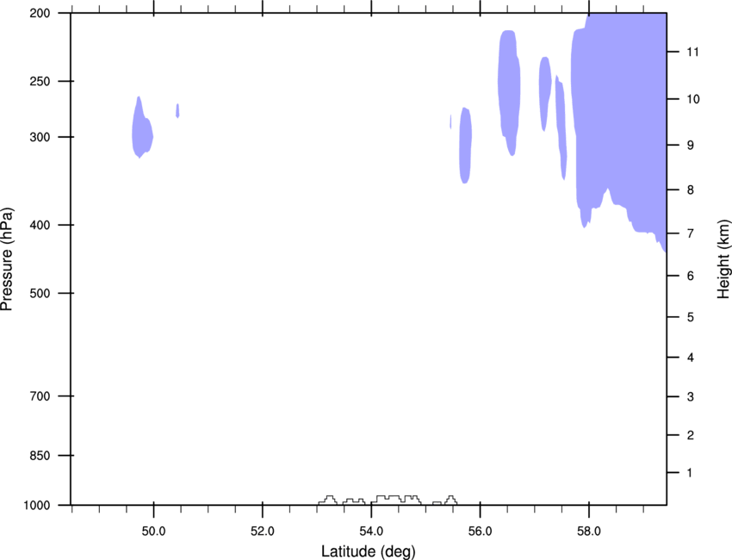Screen dimensions: 732x560
Task: Click the 6 km height label
Action: coord(691,276)
